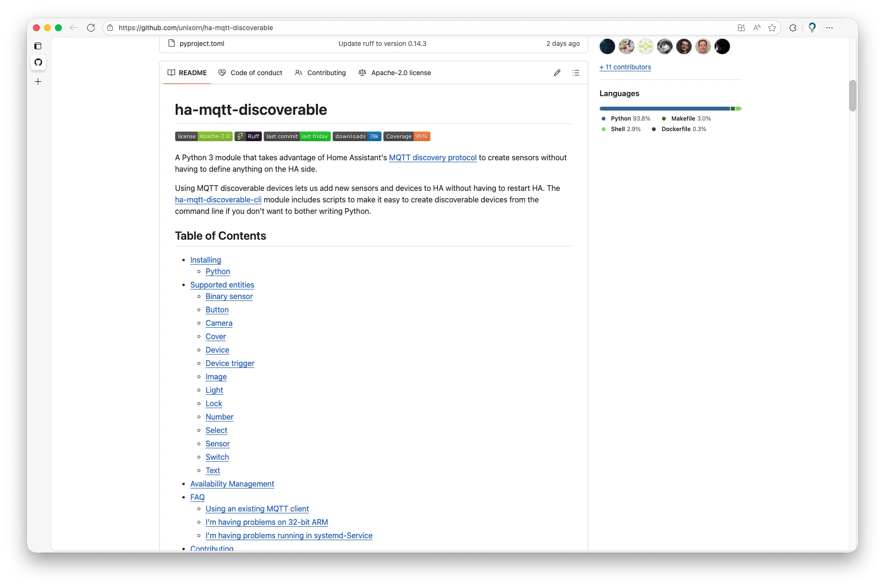This screenshot has height=588, width=885.
Task: Open the MQTT discovery protocol link
Action: pos(432,157)
